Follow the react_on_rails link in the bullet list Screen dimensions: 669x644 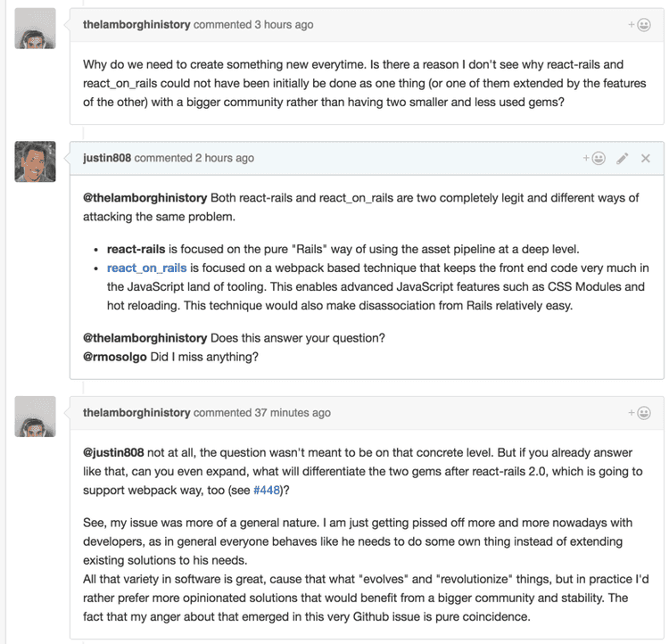point(146,268)
